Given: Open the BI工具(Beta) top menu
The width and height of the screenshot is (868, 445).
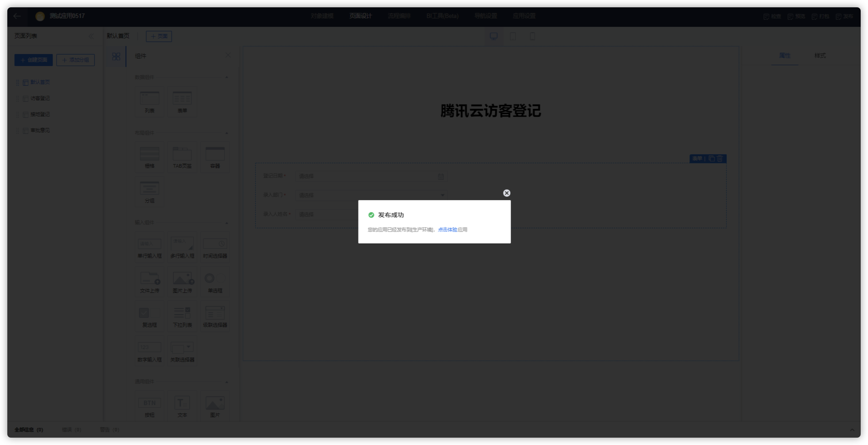Looking at the screenshot, I should [442, 16].
